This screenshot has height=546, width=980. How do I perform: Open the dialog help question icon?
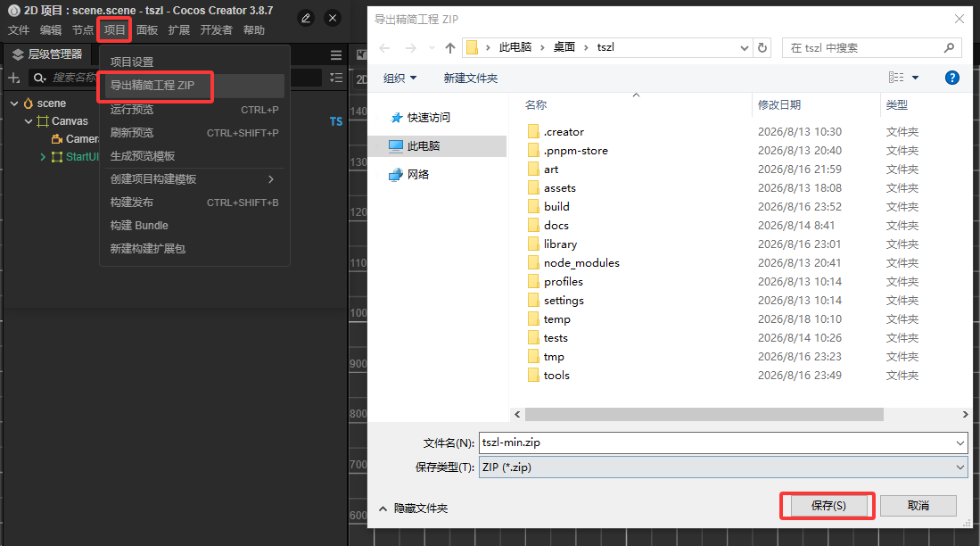951,78
